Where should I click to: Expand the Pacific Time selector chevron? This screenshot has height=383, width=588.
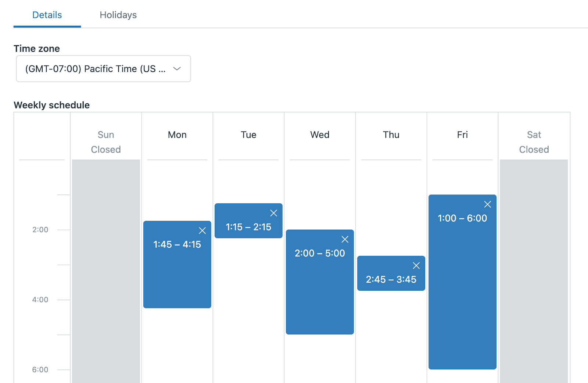click(x=178, y=68)
